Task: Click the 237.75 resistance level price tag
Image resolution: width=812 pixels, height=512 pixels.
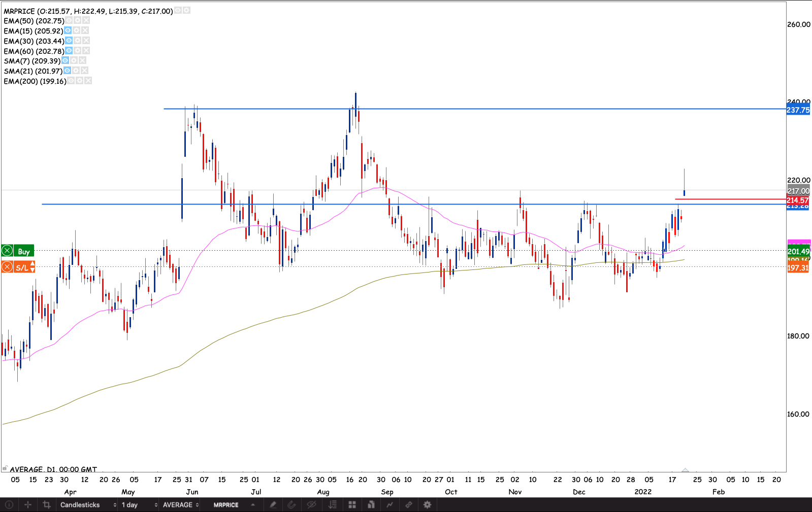Action: click(x=798, y=110)
